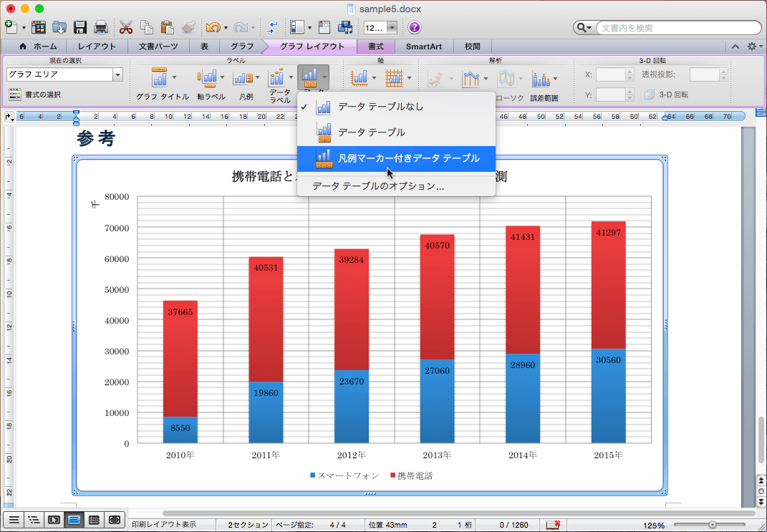Show or hide the sidebar
The width and height of the screenshot is (767, 532).
click(297, 27)
